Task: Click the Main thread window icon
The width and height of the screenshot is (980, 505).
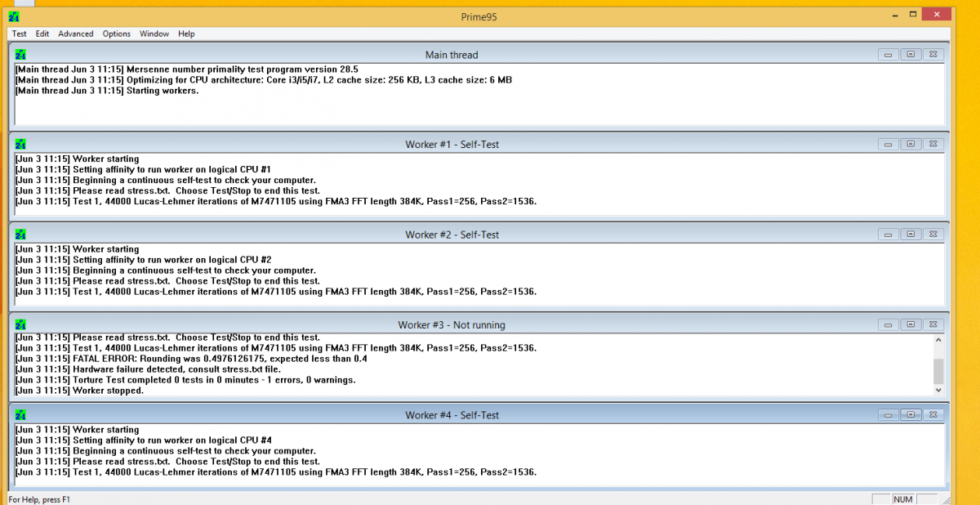Action: point(20,55)
